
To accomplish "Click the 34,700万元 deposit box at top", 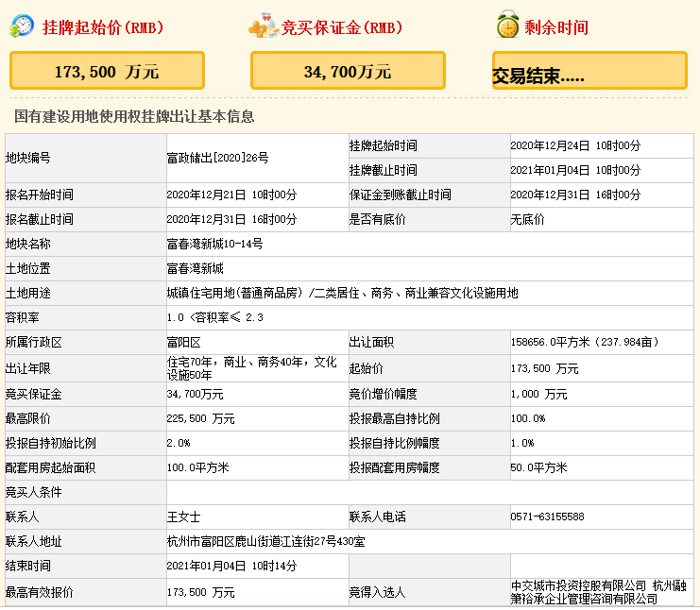I will click(348, 71).
